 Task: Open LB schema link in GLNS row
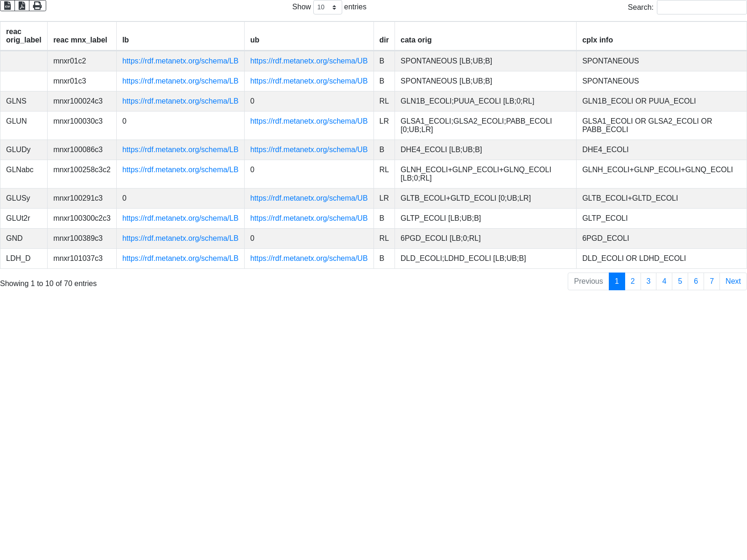180,101
